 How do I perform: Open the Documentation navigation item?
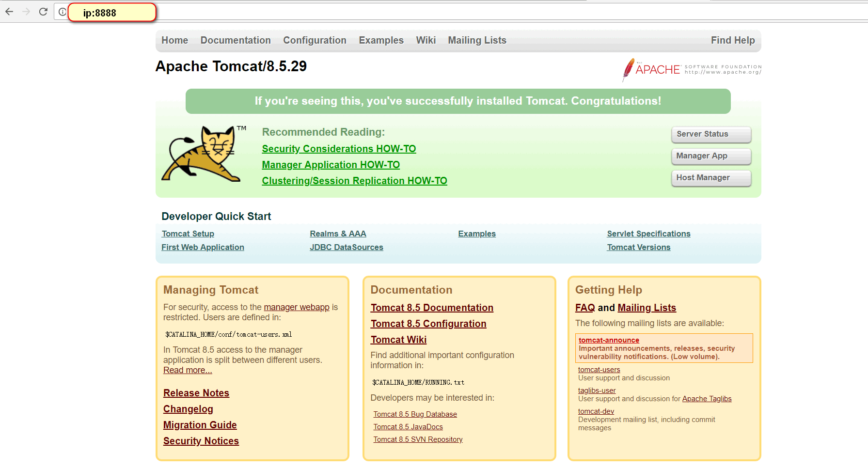point(236,41)
